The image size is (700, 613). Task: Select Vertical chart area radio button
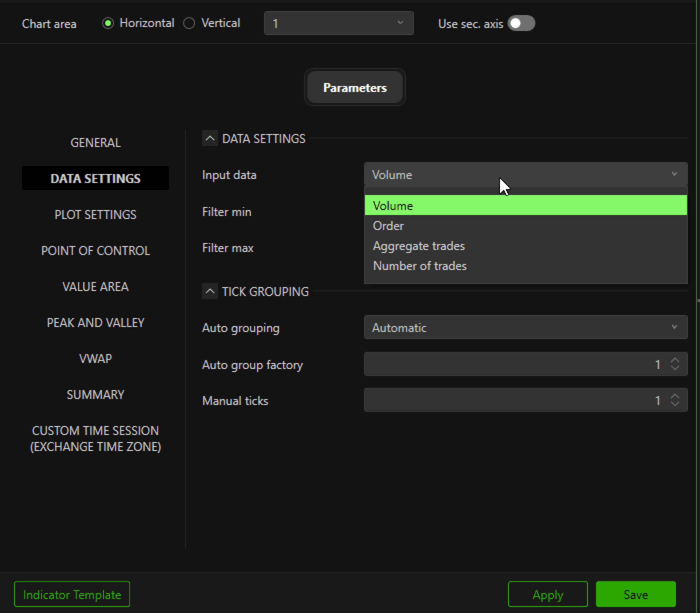tap(189, 23)
